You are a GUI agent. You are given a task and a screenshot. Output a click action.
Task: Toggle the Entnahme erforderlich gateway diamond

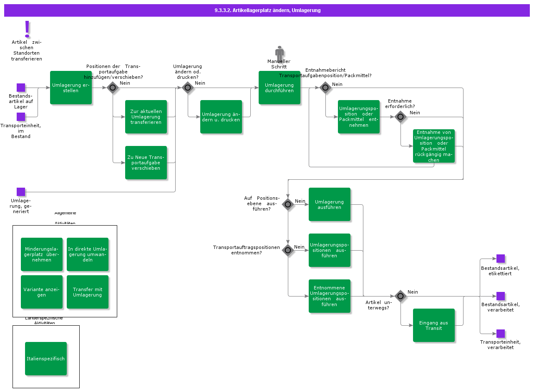(400, 117)
